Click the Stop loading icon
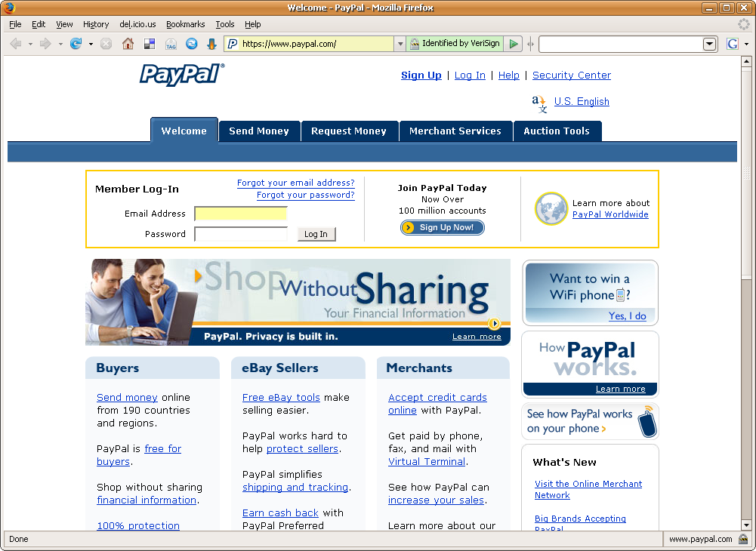This screenshot has width=756, height=551. coord(106,44)
